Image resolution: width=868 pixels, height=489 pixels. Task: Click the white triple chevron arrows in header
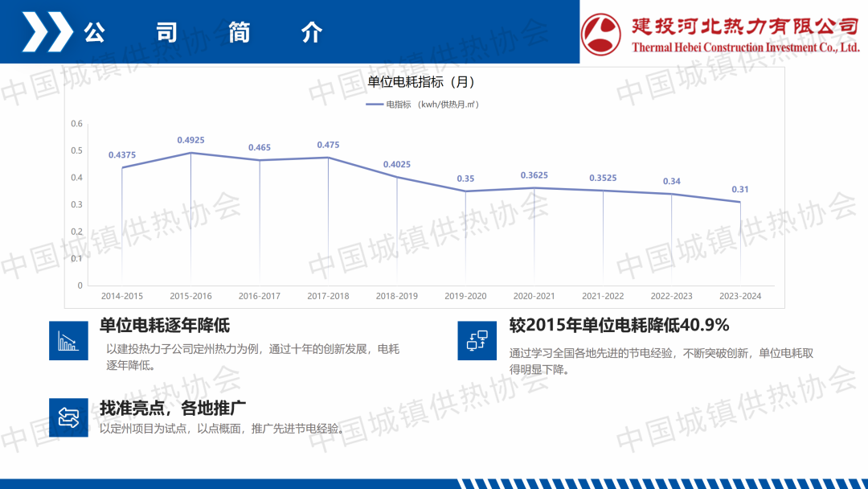pyautogui.click(x=47, y=32)
